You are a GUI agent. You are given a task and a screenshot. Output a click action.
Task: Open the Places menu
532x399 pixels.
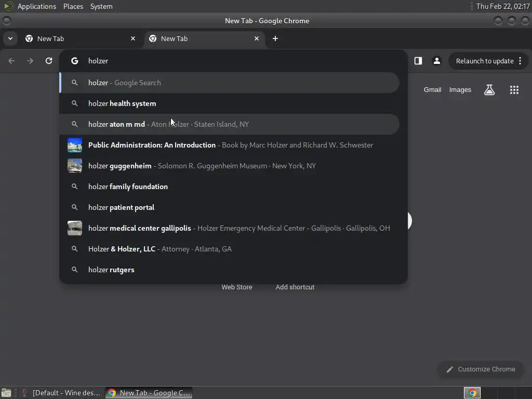pyautogui.click(x=73, y=6)
